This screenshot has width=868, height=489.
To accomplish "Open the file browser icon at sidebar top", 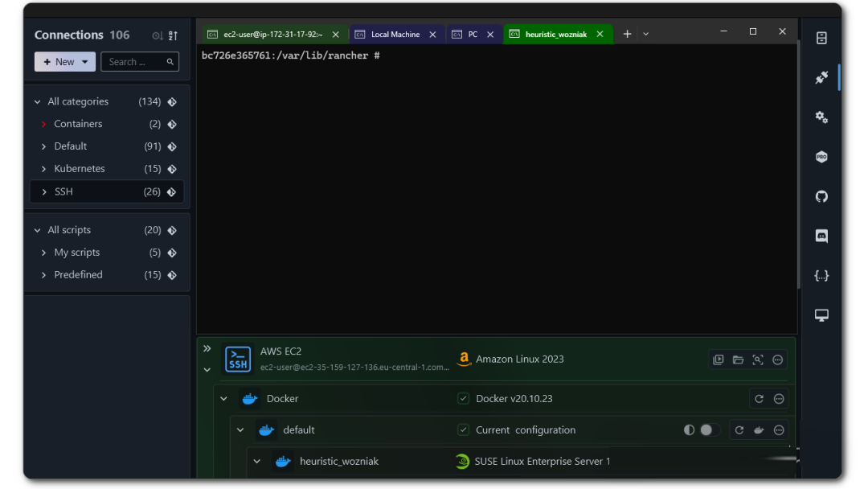I will click(x=821, y=39).
